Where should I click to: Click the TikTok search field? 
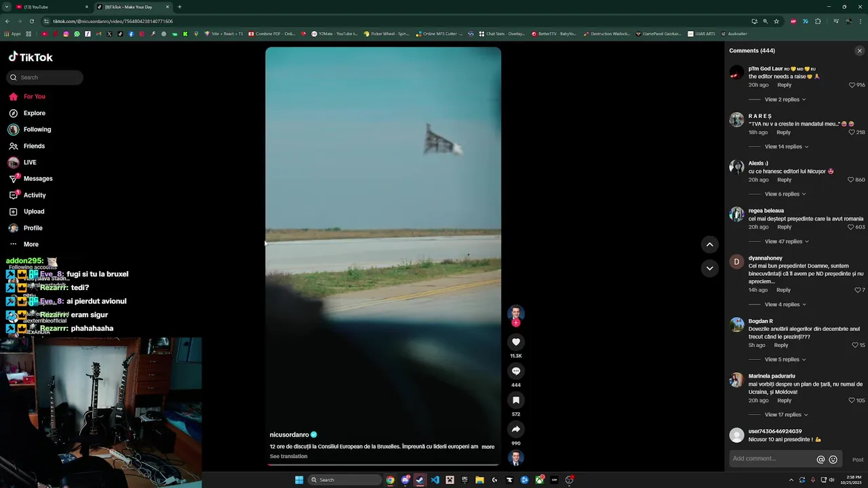click(x=45, y=77)
